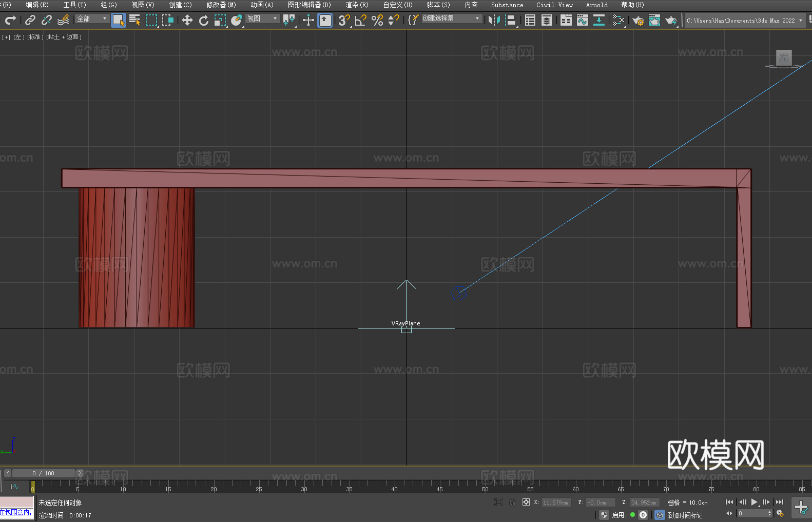Open reference coordinate system dropdown 视图
This screenshot has height=522, width=812.
[262, 18]
